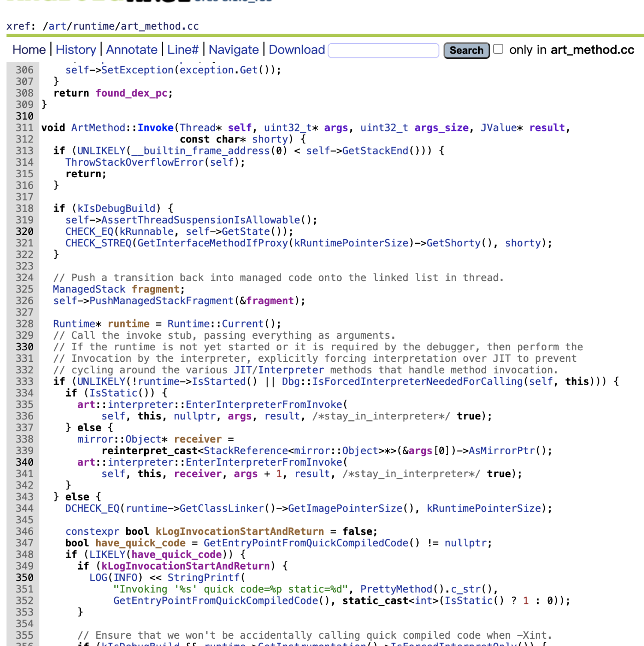Viewport: 644px width, 646px height.
Task: Click the CHECK_STREQ macro link
Action: (x=98, y=243)
